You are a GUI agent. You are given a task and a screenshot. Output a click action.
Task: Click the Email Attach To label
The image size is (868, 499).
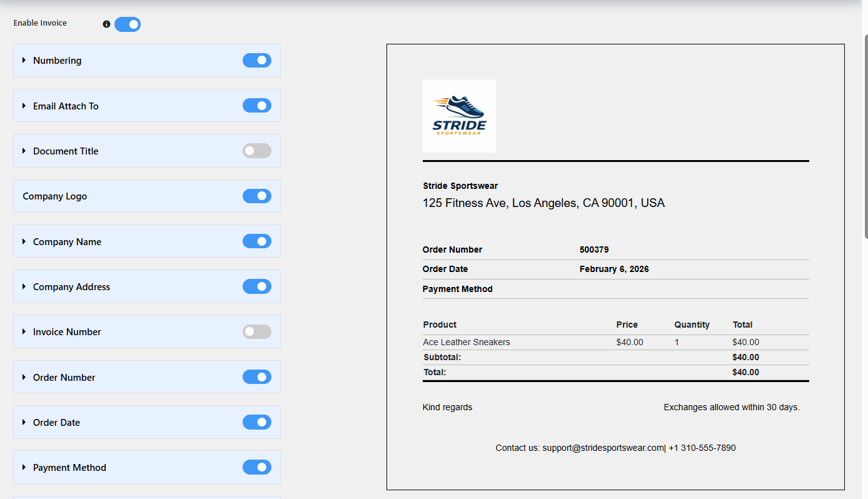66,106
